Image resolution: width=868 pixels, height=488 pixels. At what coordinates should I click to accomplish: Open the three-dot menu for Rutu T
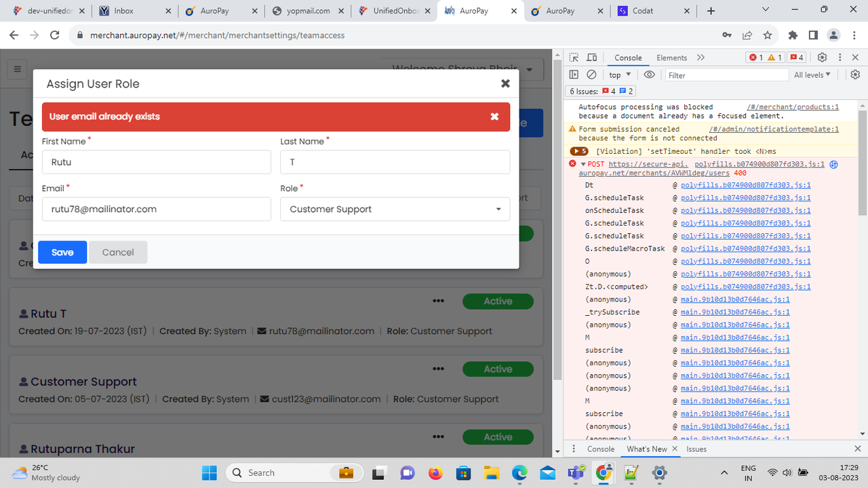coord(438,301)
